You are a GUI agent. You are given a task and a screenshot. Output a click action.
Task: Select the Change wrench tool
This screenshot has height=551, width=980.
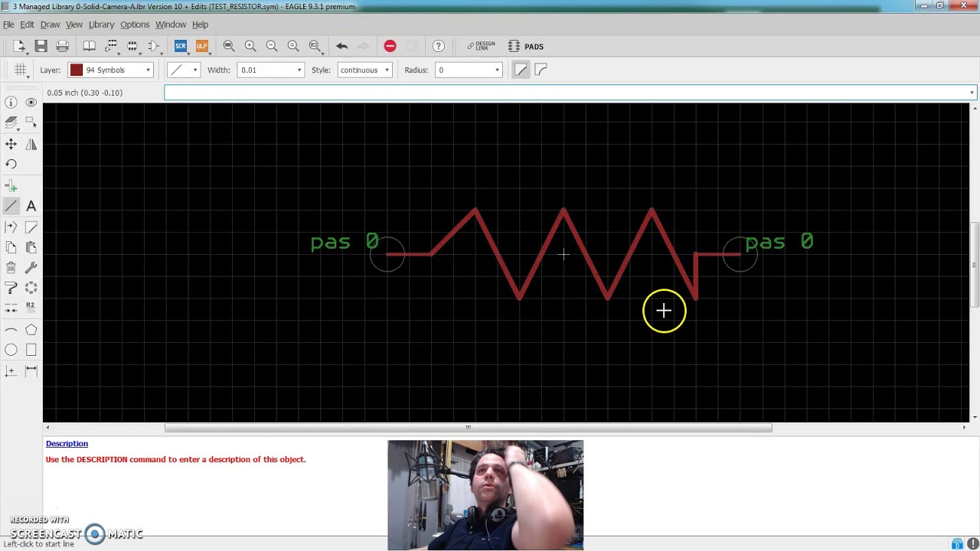point(31,268)
